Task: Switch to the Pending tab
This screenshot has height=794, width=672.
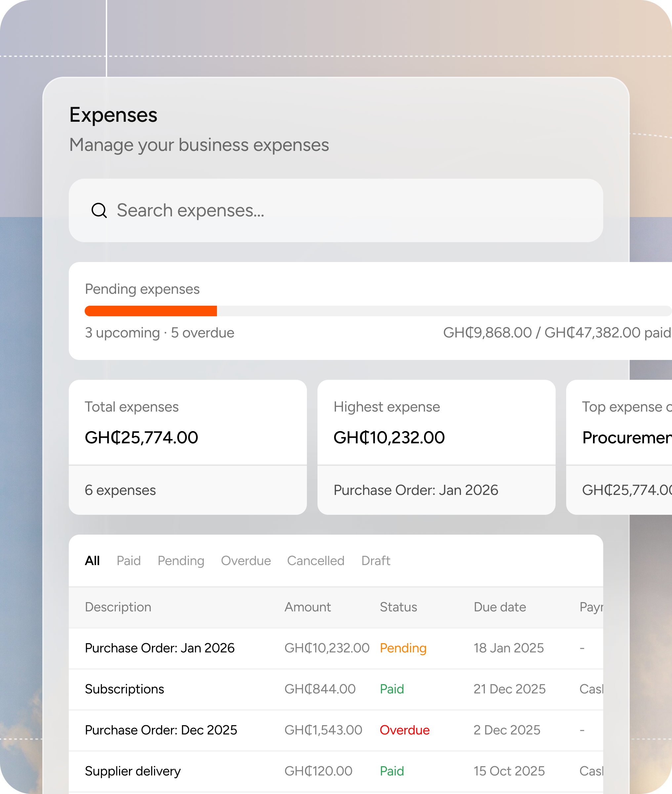Action: point(181,561)
